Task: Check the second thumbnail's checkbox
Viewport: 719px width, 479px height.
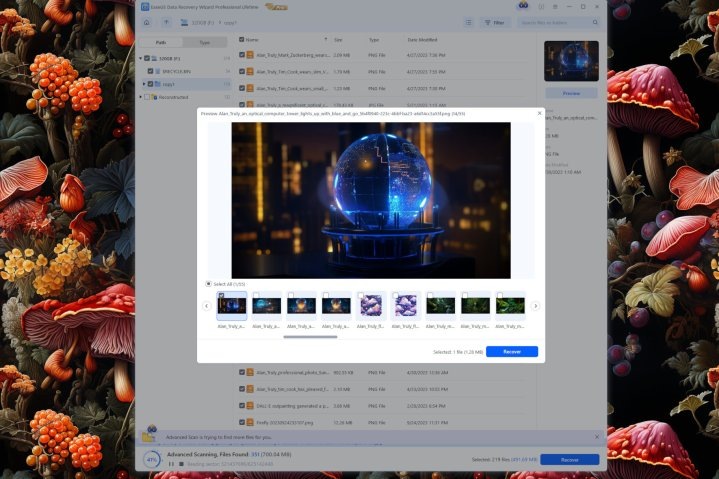Action: [256, 295]
